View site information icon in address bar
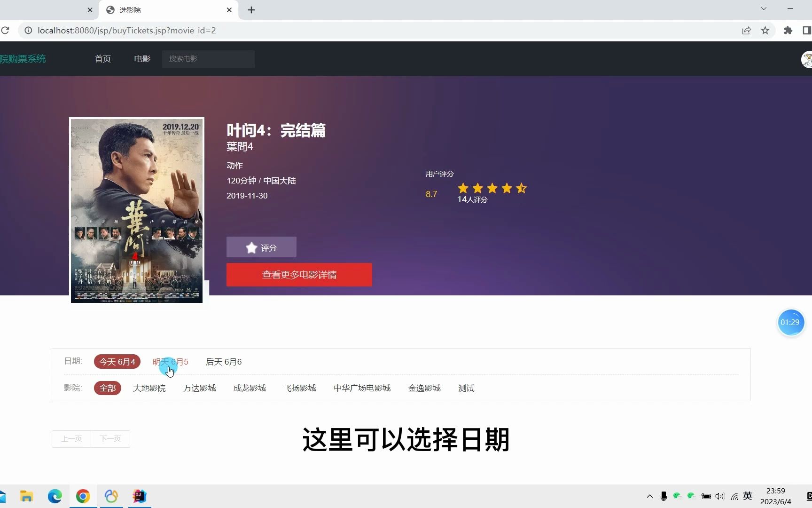812x508 pixels. pyautogui.click(x=28, y=31)
